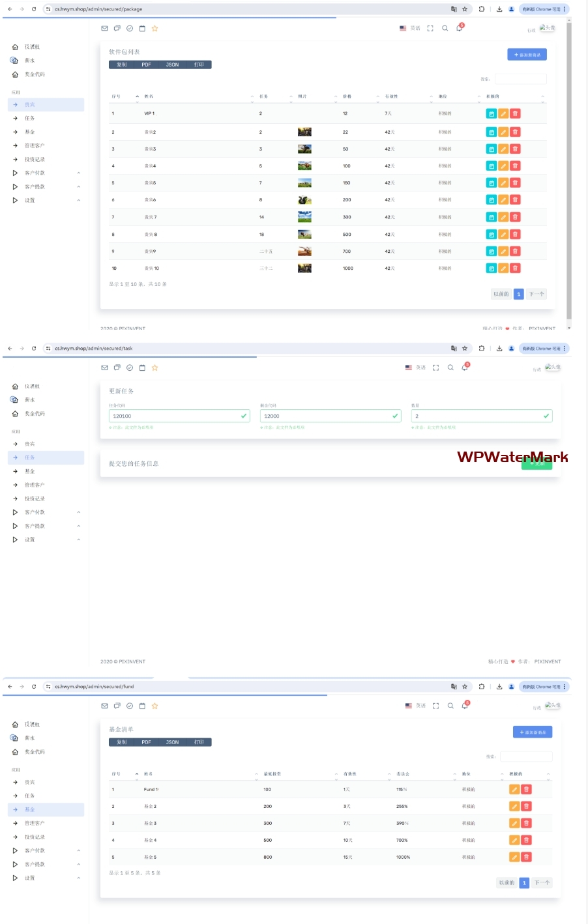The image size is (588, 924).
Task: Click teal action icon in package row 10
Action: (491, 268)
